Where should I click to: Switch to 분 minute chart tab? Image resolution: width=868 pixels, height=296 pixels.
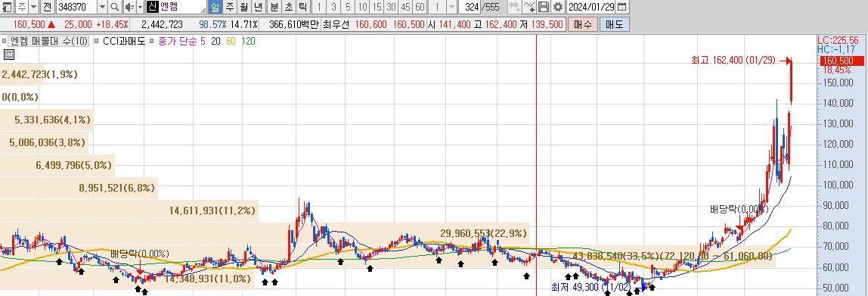pyautogui.click(x=274, y=7)
